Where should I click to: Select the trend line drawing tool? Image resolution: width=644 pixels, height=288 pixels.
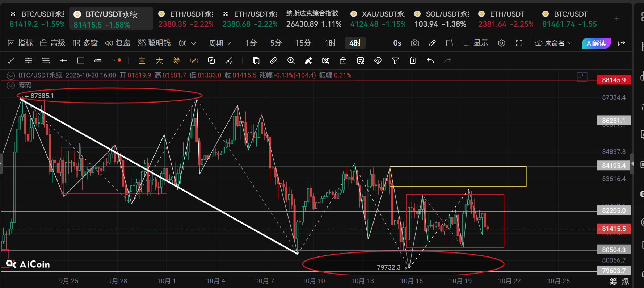click(x=11, y=60)
